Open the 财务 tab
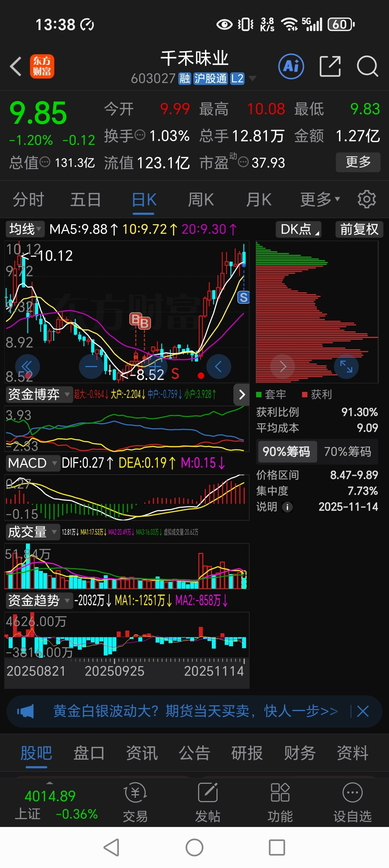This screenshot has height=868, width=389. [x=300, y=753]
